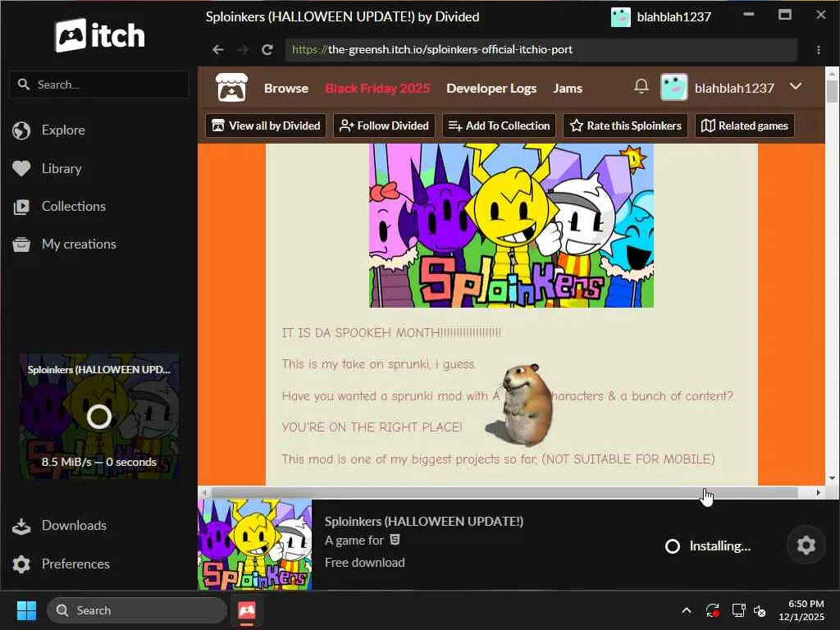The image size is (840, 630).
Task: Click the horizontal scrollbar of the page
Action: 504,493
